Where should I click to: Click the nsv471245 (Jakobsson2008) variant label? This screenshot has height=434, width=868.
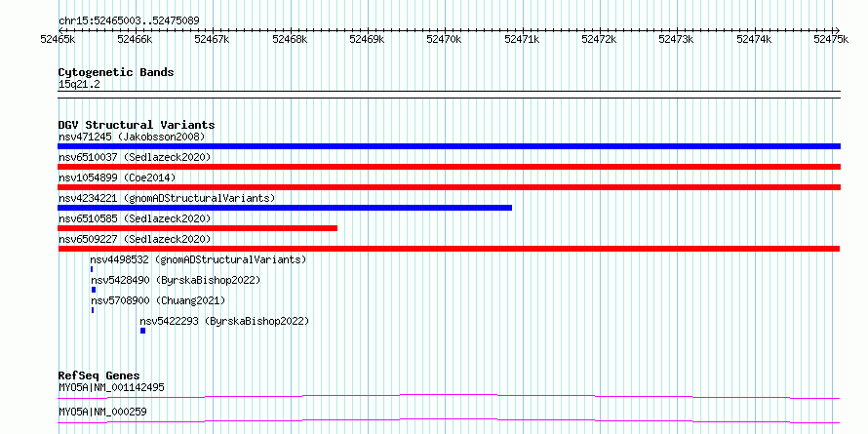coord(132,137)
